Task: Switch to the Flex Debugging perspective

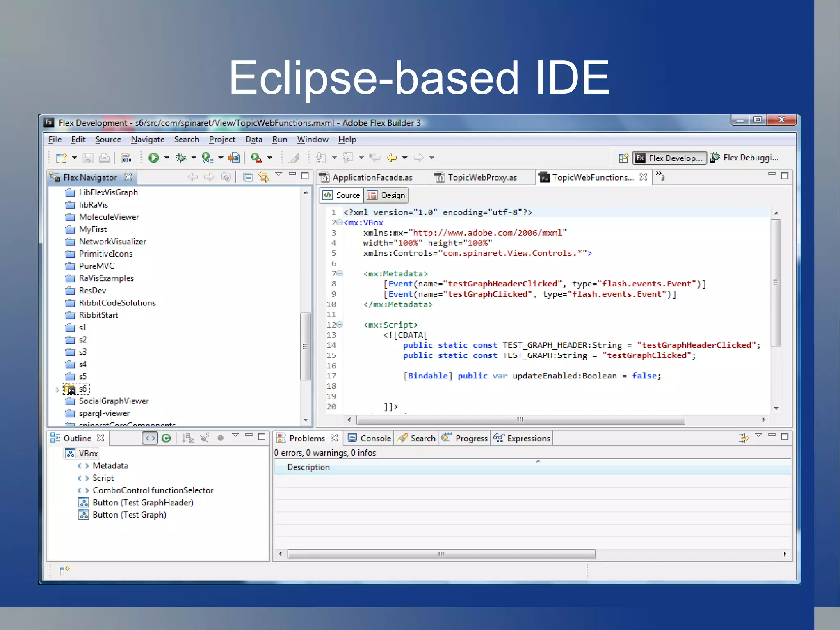Action: 744,158
